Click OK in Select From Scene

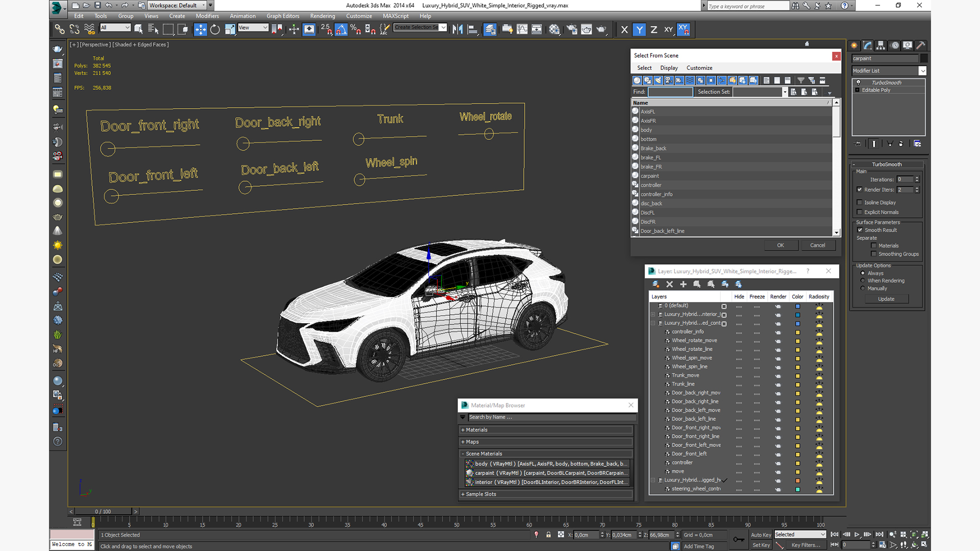780,245
